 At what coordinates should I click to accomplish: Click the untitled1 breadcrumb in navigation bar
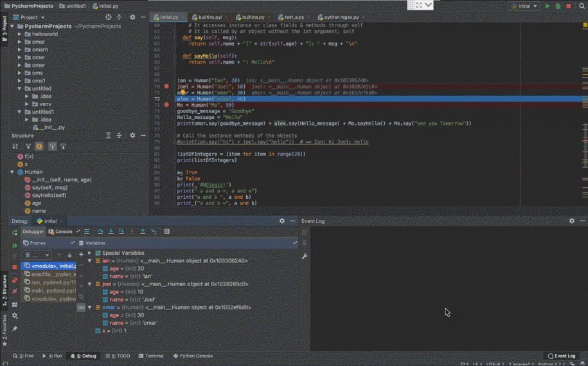point(73,6)
